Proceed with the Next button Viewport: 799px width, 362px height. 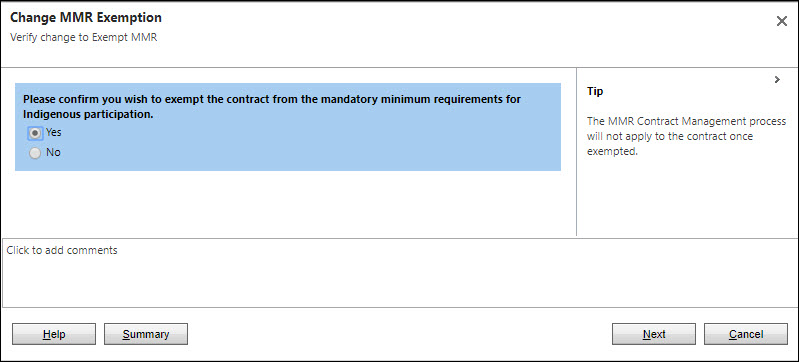point(654,334)
